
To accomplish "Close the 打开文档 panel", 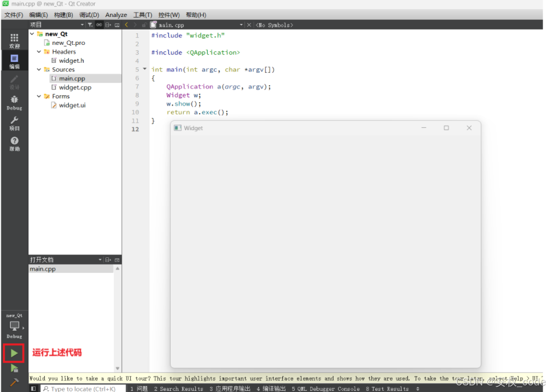I will [x=117, y=260].
